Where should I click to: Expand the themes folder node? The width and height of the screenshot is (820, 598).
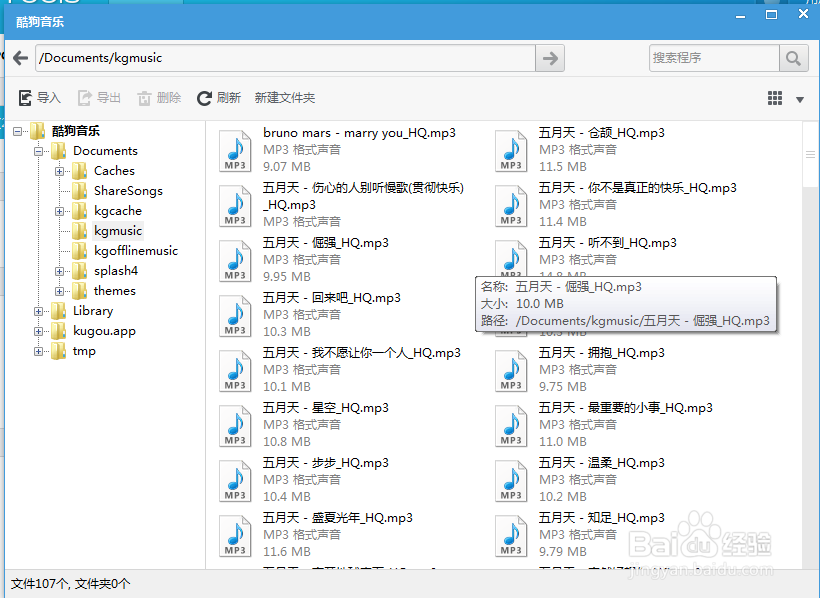pyautogui.click(x=60, y=291)
